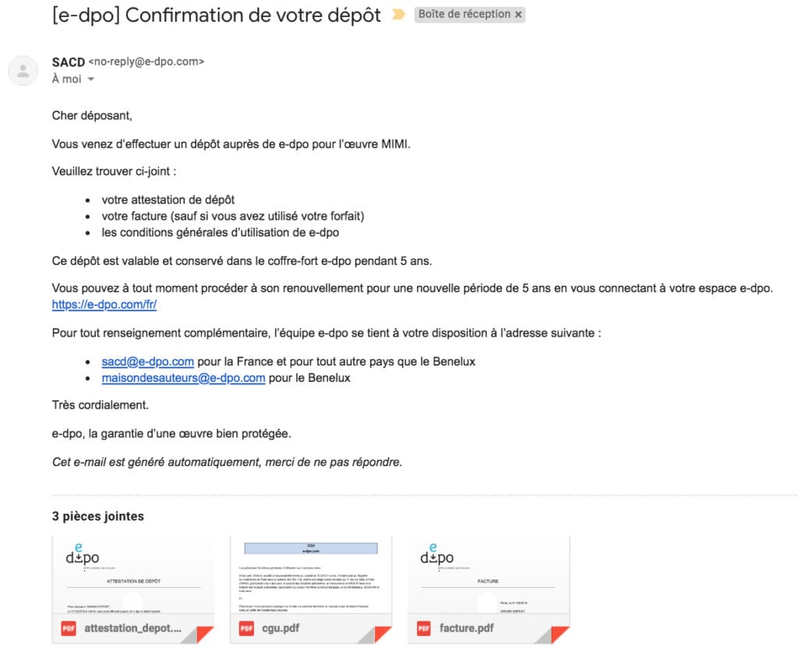798x672 pixels.
Task: Click the red corner fold on facture.pdf
Action: point(560,635)
